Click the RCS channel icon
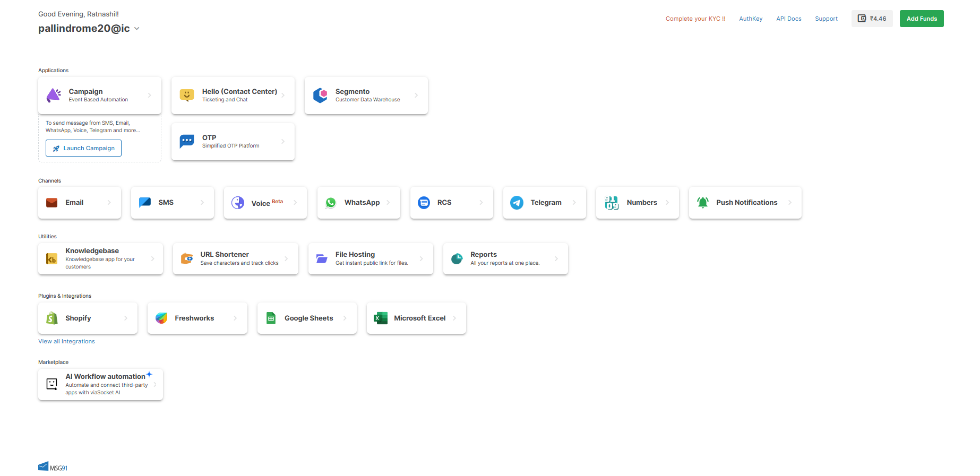This screenshot has height=476, width=980. pos(424,203)
